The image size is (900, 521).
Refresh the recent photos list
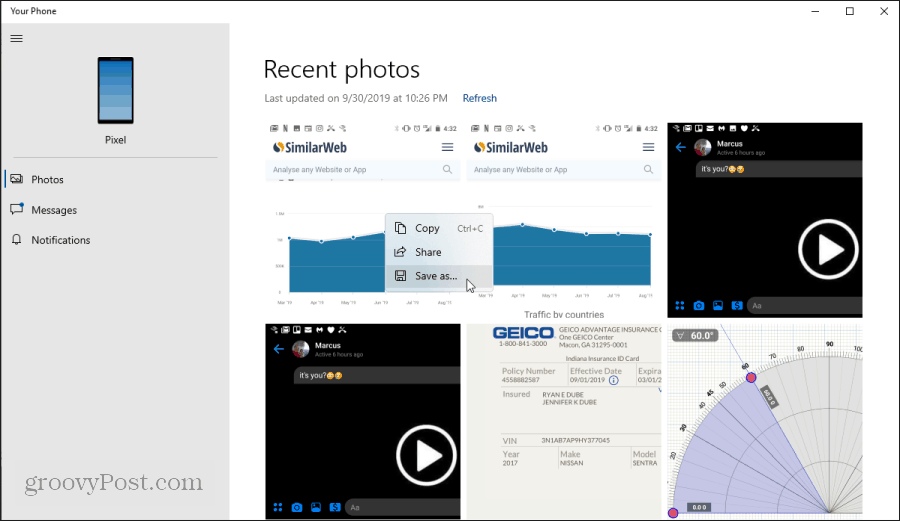(479, 98)
